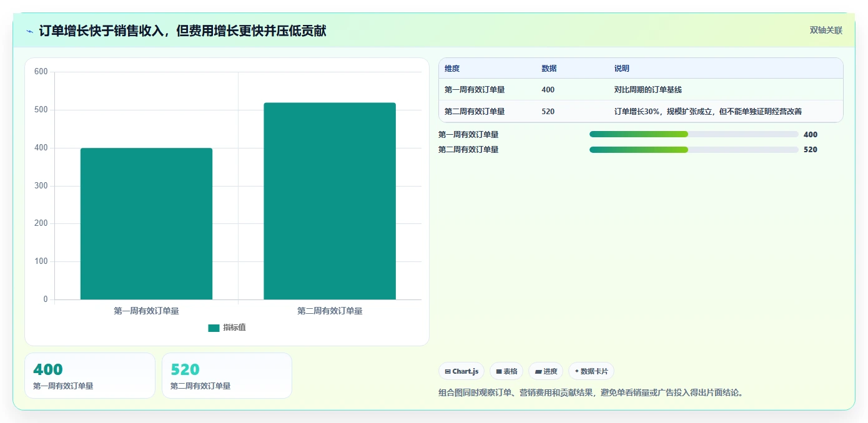Click the 维度 column header
868x423 pixels.
(452, 69)
